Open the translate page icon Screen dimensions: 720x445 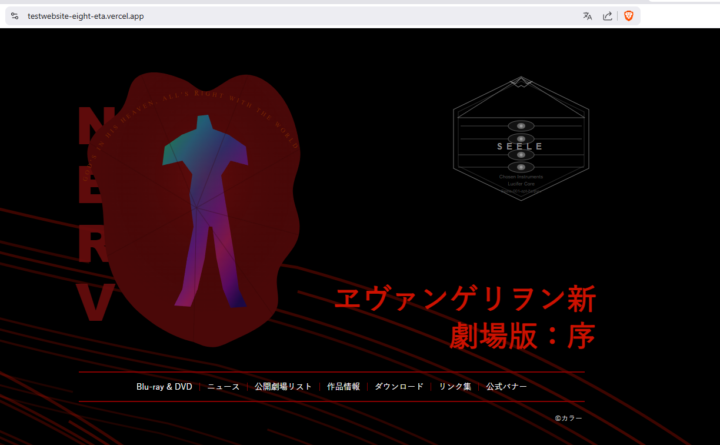(x=587, y=16)
